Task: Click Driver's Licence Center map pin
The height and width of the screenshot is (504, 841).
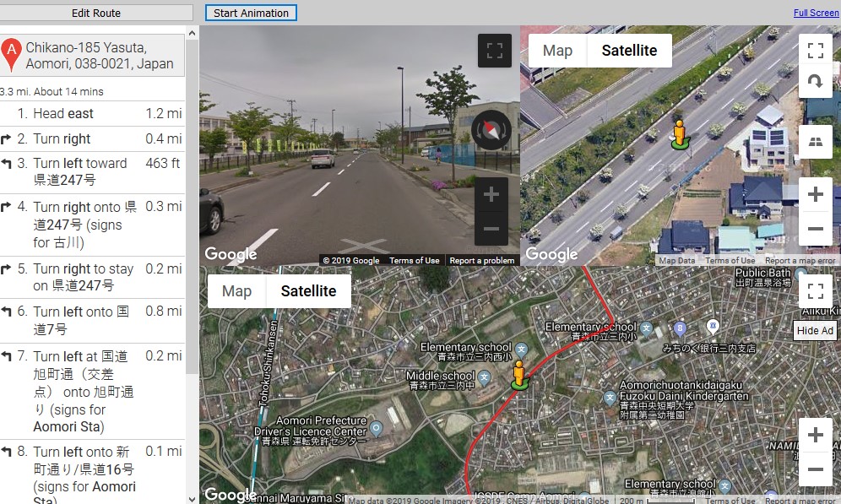Action: (377, 428)
